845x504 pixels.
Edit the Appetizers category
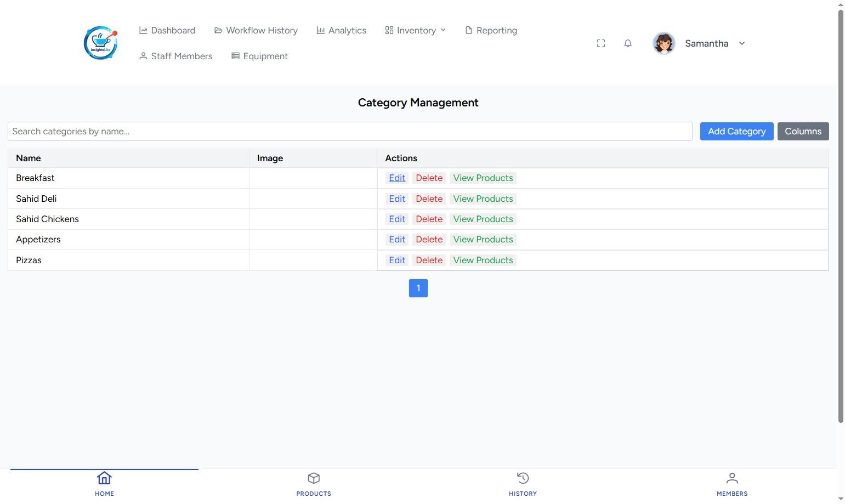(397, 240)
